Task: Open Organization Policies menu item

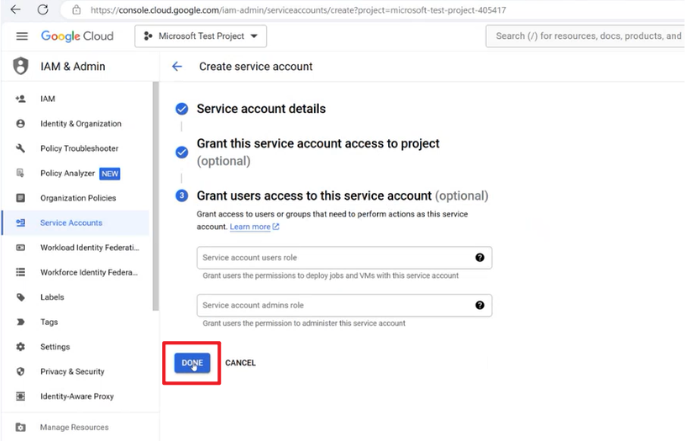Action: [76, 198]
